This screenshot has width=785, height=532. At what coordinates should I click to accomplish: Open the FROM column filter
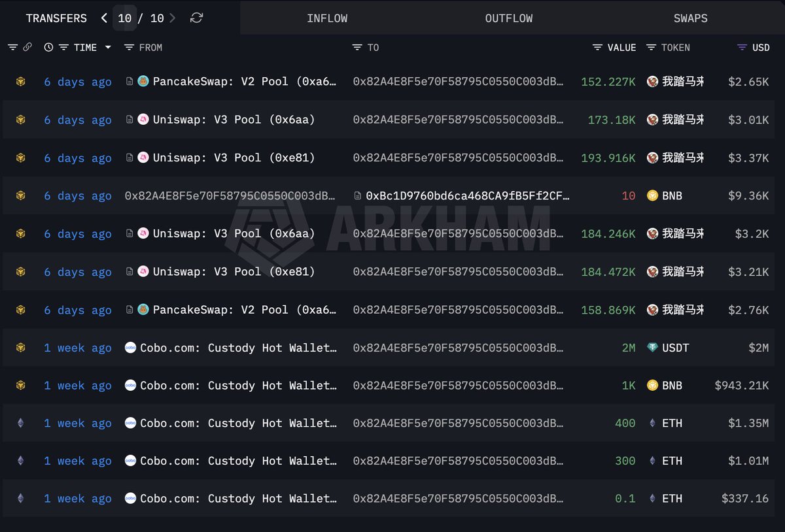pos(129,47)
